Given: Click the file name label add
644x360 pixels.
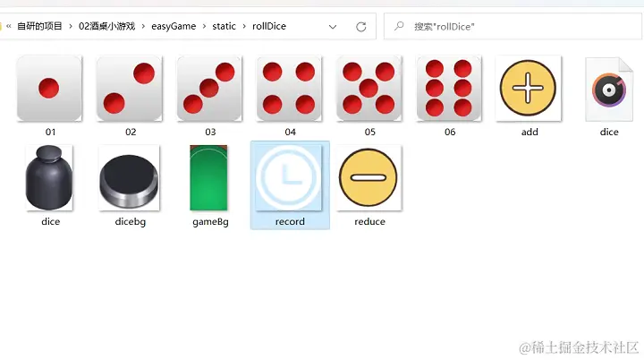Looking at the screenshot, I should [x=530, y=132].
